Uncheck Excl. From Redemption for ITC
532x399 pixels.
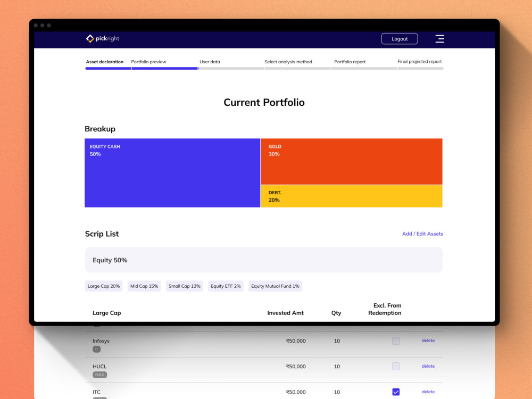point(396,392)
